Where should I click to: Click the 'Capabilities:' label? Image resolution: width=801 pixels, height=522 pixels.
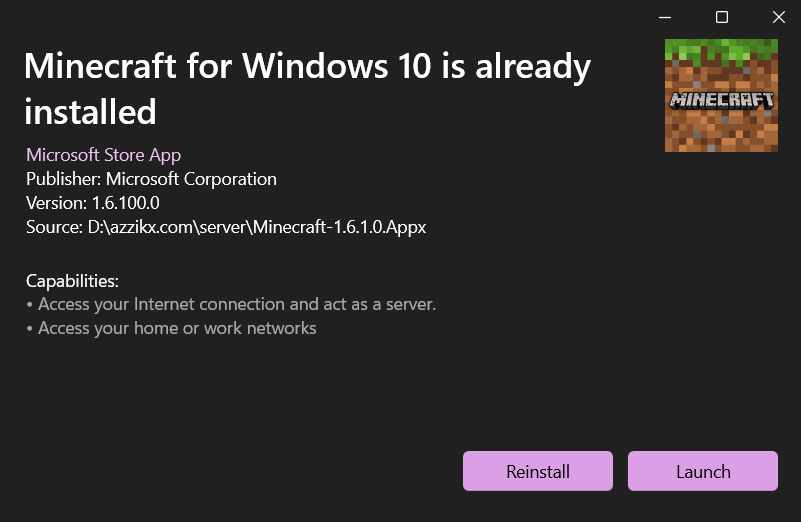pyautogui.click(x=73, y=281)
